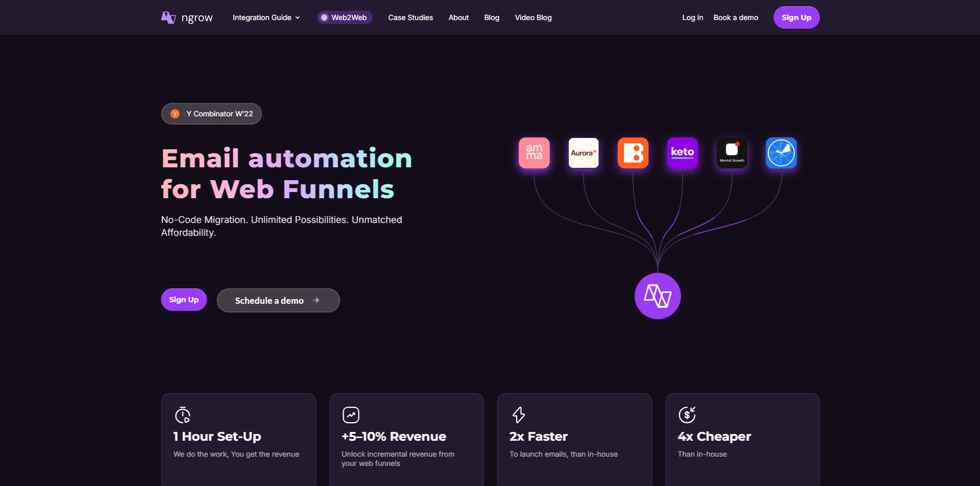Click Schedule a demo button
Screen dimensions: 980x486
[x=278, y=300]
